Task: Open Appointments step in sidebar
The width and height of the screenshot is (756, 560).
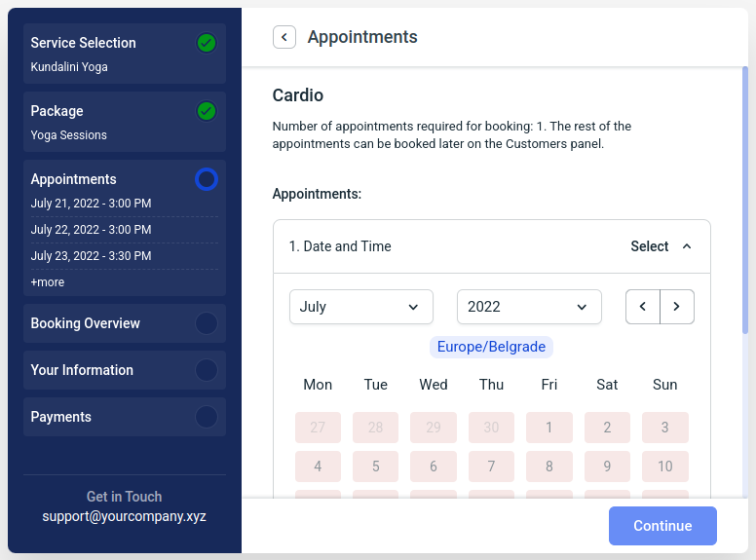Action: pyautogui.click(x=125, y=228)
